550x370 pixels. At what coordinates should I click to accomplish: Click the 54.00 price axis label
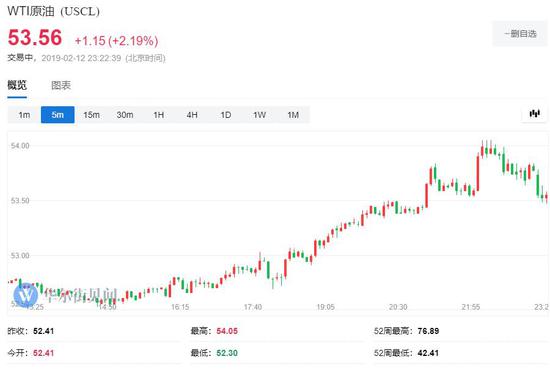pyautogui.click(x=20, y=146)
